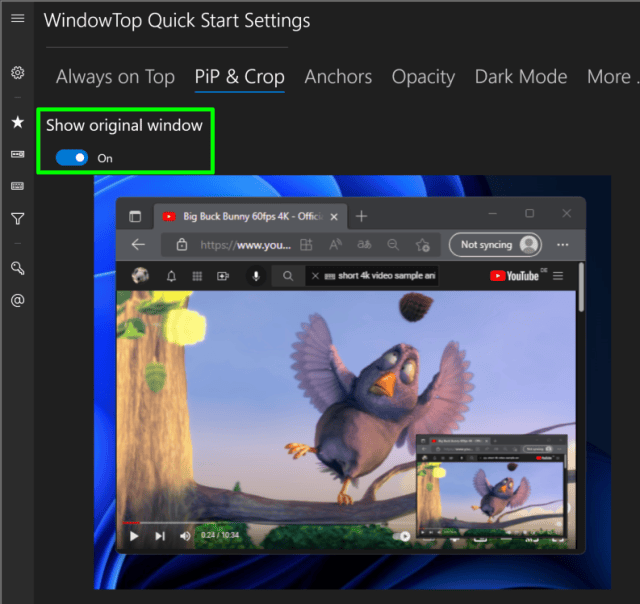
Task: Open the @ contact sidebar icon
Action: pyautogui.click(x=18, y=300)
